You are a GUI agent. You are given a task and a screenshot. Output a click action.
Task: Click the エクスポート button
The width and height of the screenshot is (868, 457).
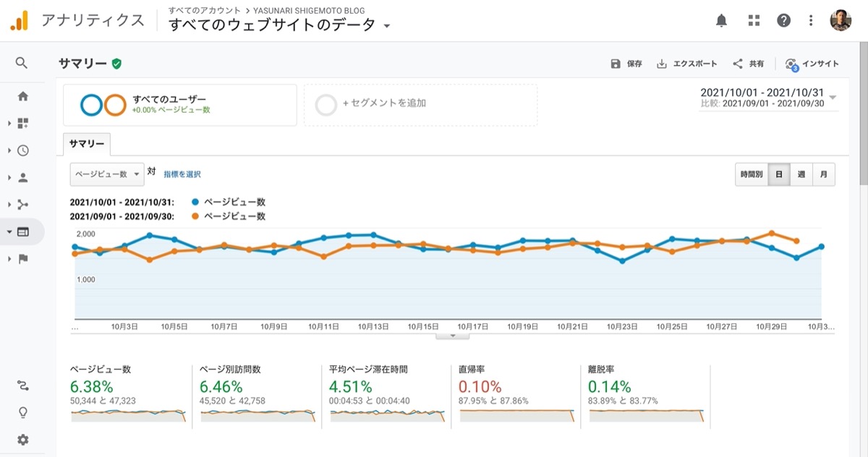pos(687,64)
